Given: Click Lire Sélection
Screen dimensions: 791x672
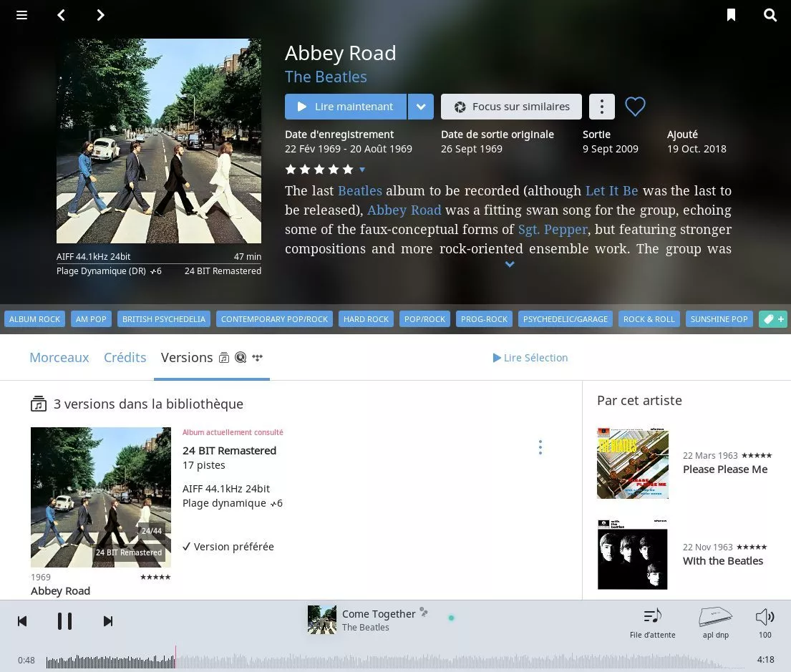Looking at the screenshot, I should pos(530,358).
